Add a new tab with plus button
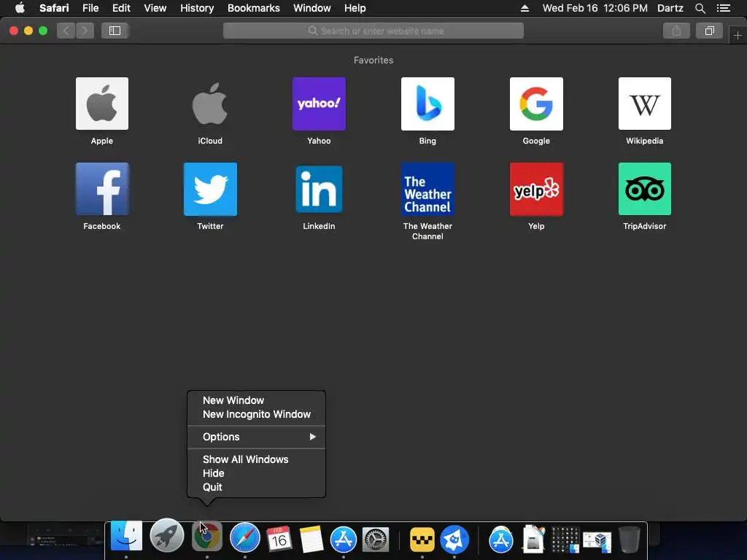747x560 pixels. point(738,35)
